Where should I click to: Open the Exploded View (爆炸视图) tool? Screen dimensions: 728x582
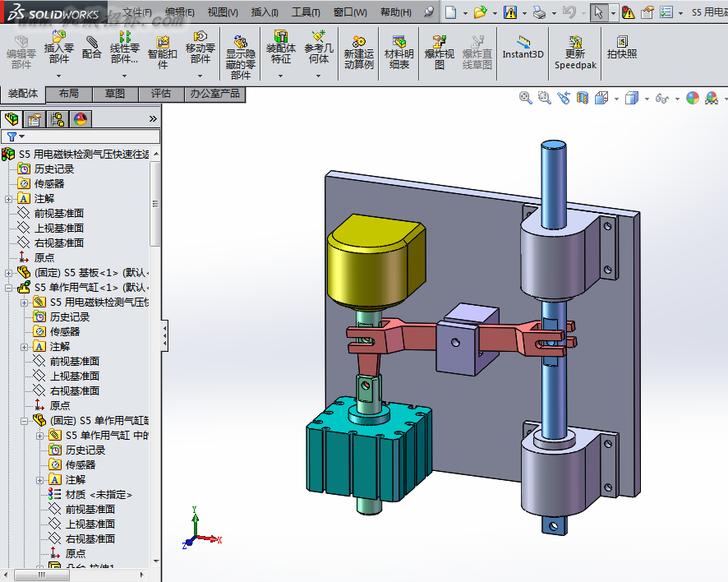[440, 53]
